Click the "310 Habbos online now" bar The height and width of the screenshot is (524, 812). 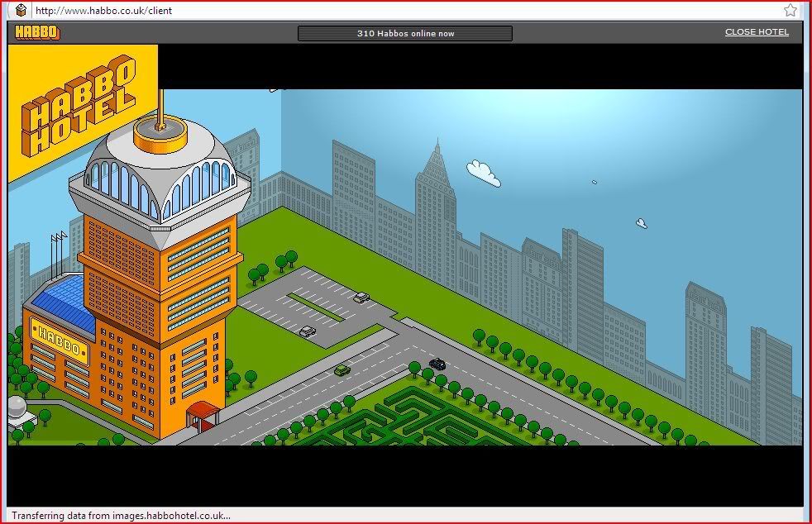405,34
